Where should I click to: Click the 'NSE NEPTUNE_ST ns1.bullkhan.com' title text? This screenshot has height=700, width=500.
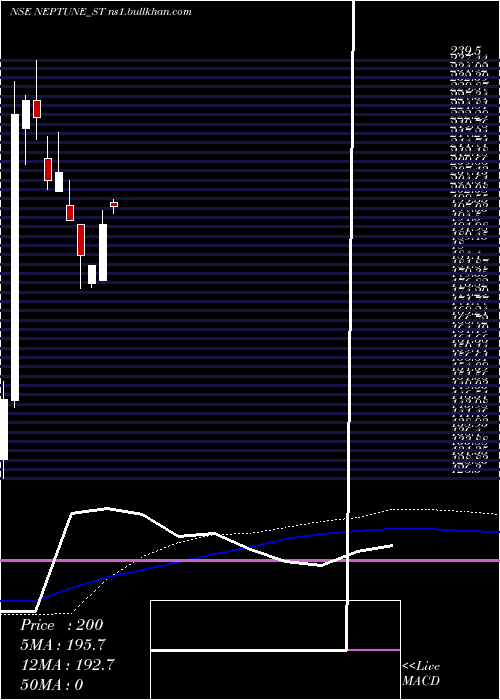click(x=101, y=11)
